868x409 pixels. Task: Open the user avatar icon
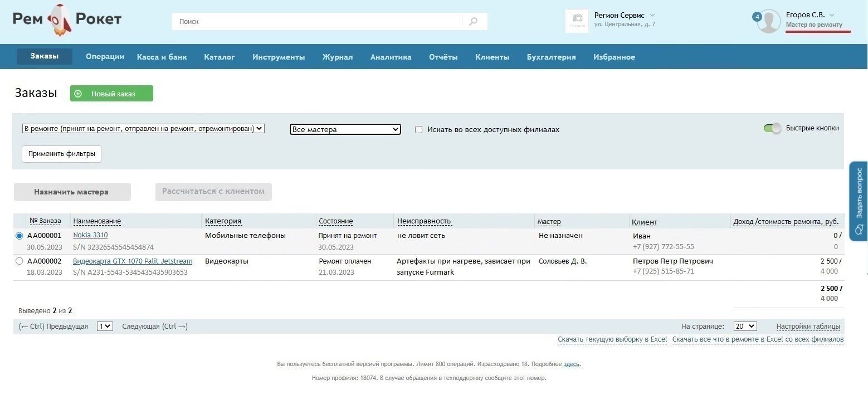769,21
